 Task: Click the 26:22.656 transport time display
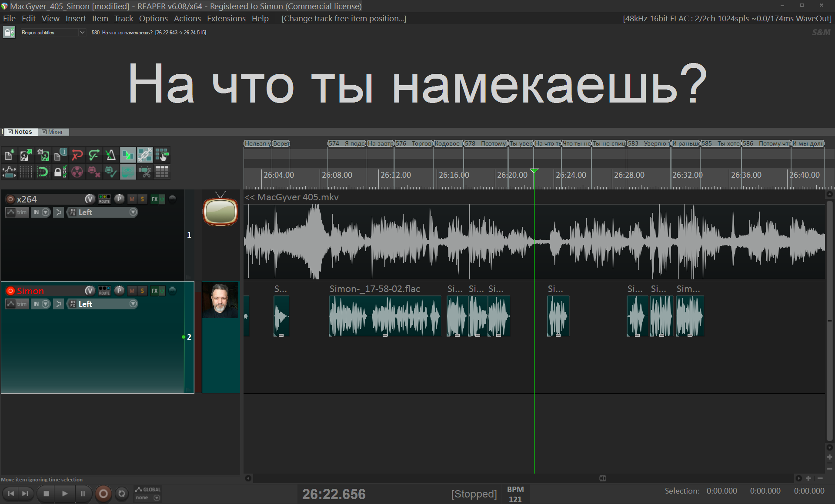[x=334, y=494]
